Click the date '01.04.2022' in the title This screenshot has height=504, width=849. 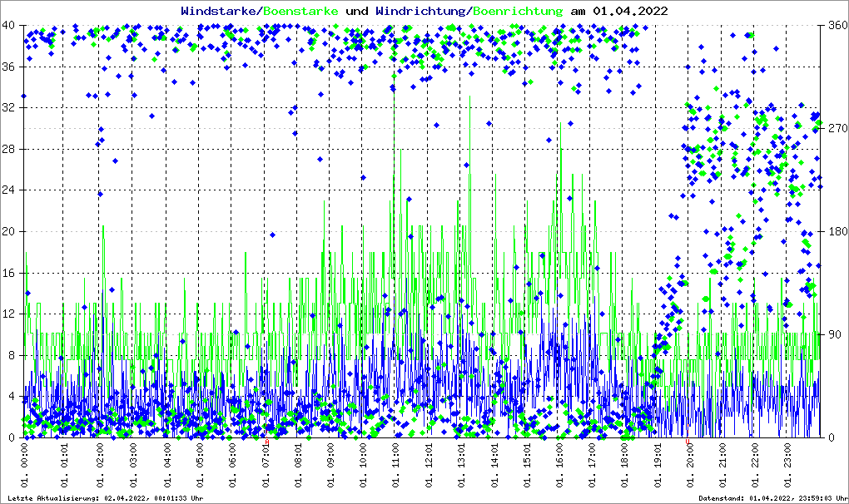[x=630, y=12]
